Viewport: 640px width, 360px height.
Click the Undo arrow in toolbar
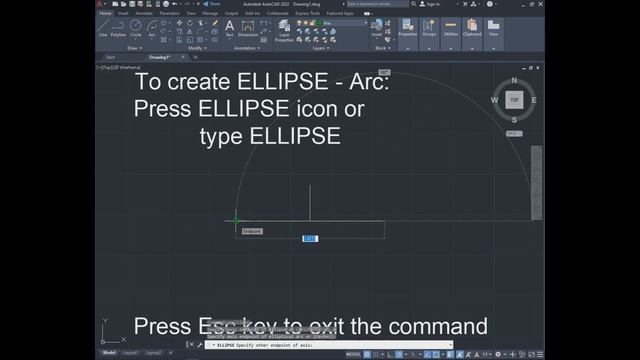(175, 4)
